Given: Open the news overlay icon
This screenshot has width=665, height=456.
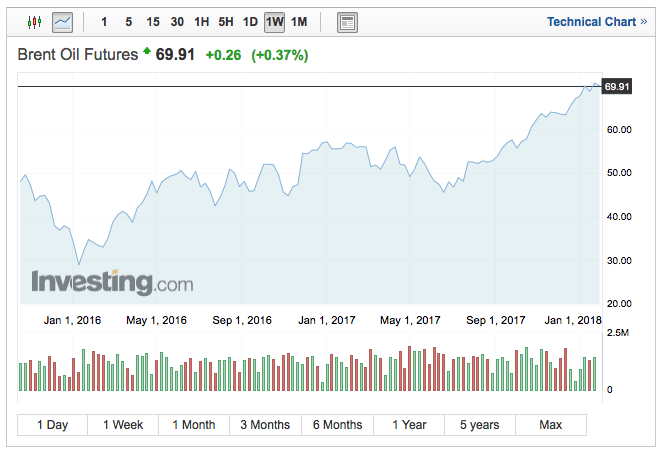Looking at the screenshot, I should tap(347, 21).
